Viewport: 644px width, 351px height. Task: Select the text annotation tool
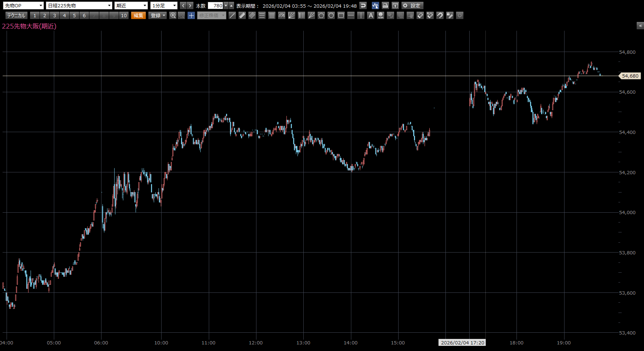[x=371, y=15]
